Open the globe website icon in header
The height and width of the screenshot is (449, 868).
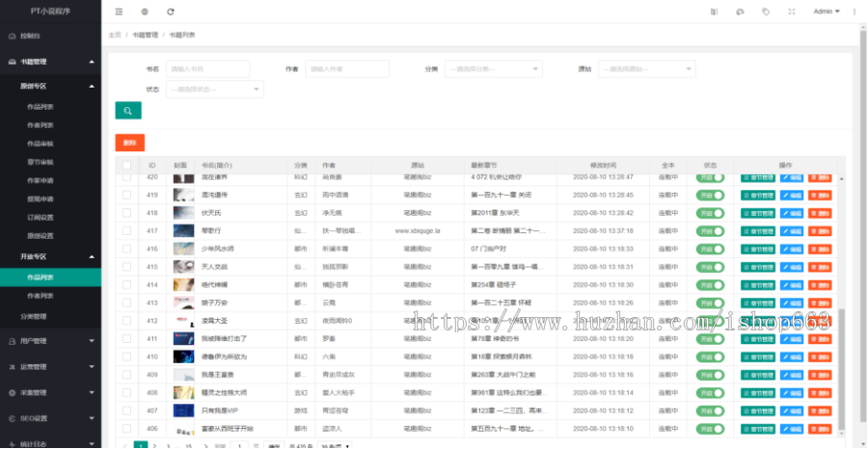point(145,12)
